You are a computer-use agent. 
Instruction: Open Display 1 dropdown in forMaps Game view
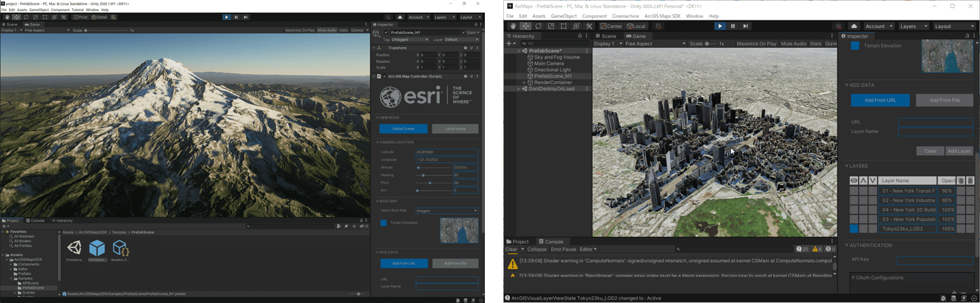click(607, 44)
